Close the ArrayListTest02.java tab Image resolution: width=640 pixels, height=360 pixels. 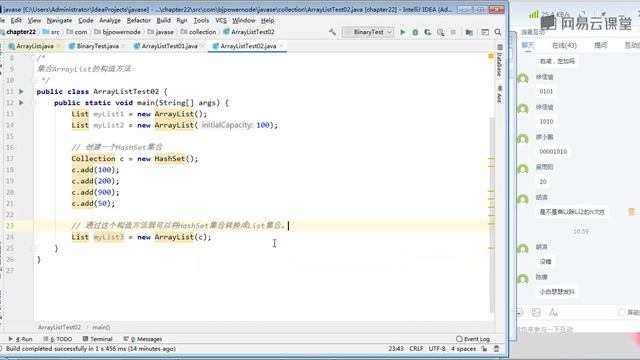282,46
